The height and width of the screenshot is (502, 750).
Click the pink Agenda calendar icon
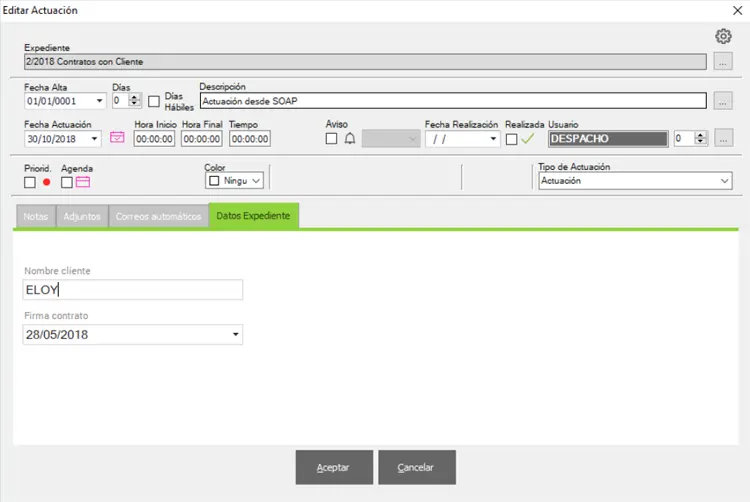tap(83, 182)
